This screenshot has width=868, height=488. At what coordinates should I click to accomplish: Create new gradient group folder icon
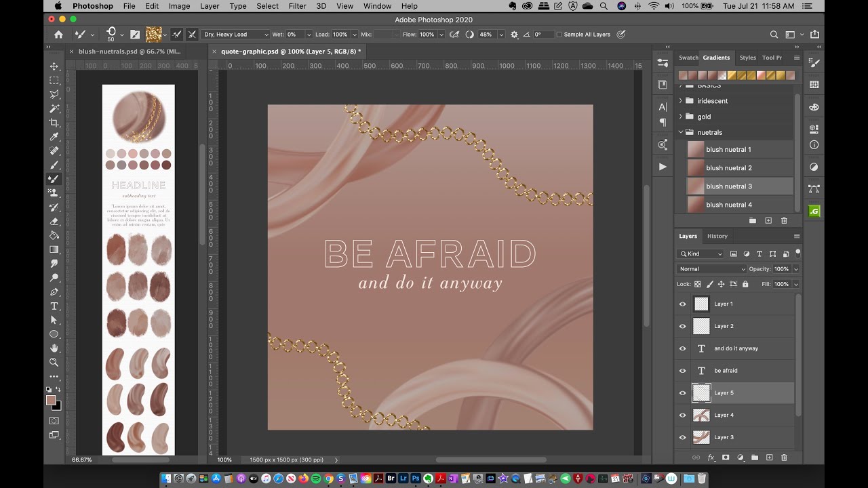(x=753, y=221)
